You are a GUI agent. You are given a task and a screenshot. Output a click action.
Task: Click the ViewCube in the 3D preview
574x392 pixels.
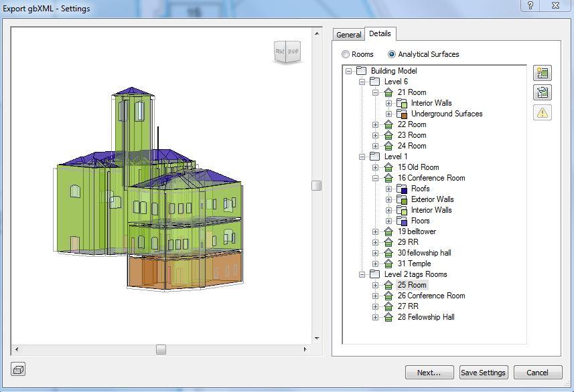click(x=287, y=52)
